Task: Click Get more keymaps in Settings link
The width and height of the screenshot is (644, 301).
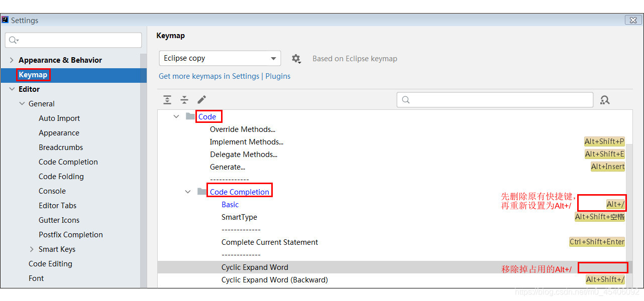Action: [x=209, y=76]
